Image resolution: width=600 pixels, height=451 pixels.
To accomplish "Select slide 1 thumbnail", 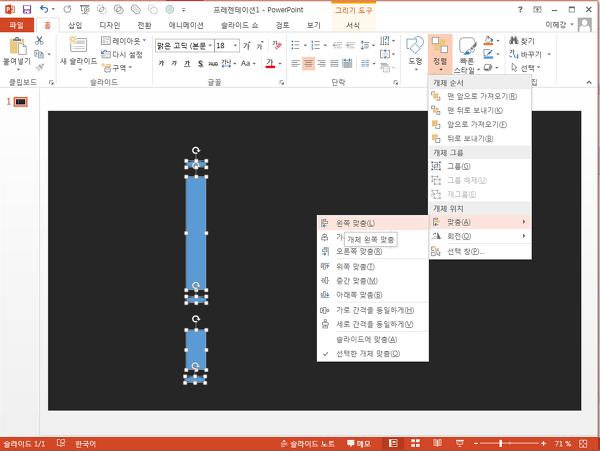I will pos(20,102).
